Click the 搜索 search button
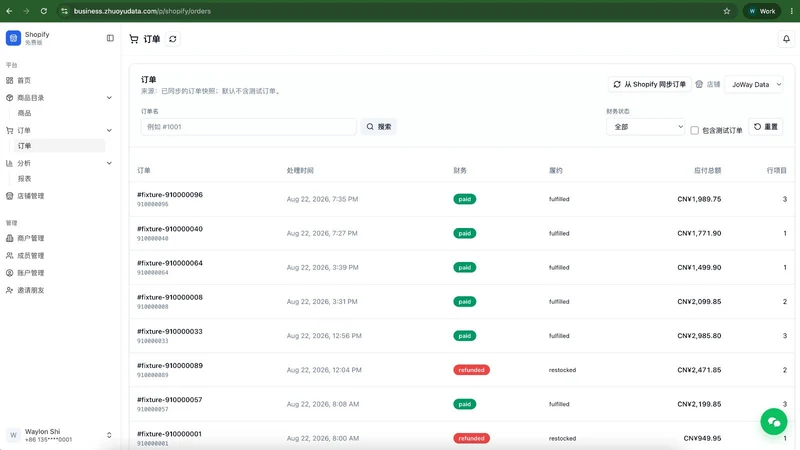The width and height of the screenshot is (800, 450). click(x=379, y=127)
